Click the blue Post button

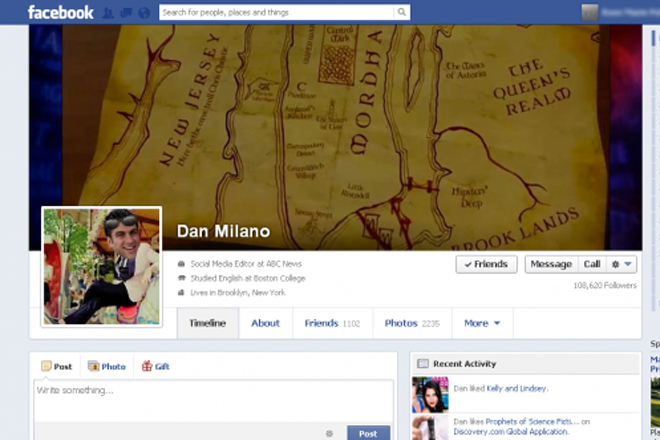[x=368, y=433]
